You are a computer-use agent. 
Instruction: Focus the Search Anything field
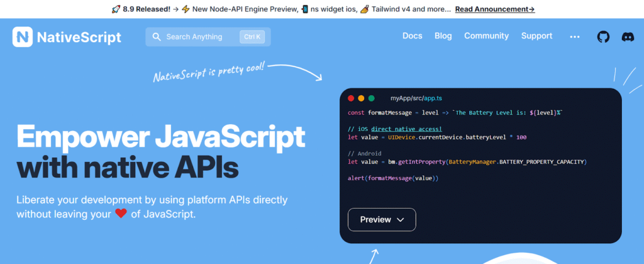208,37
